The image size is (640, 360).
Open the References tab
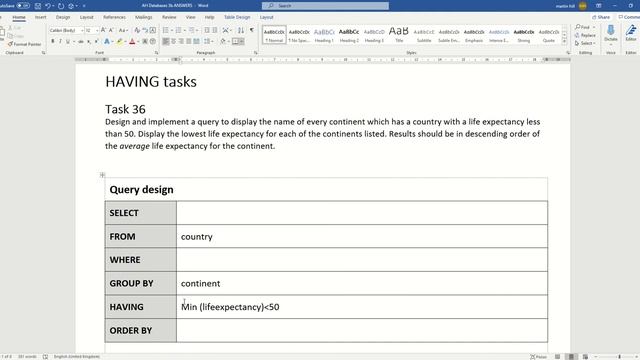114,17
